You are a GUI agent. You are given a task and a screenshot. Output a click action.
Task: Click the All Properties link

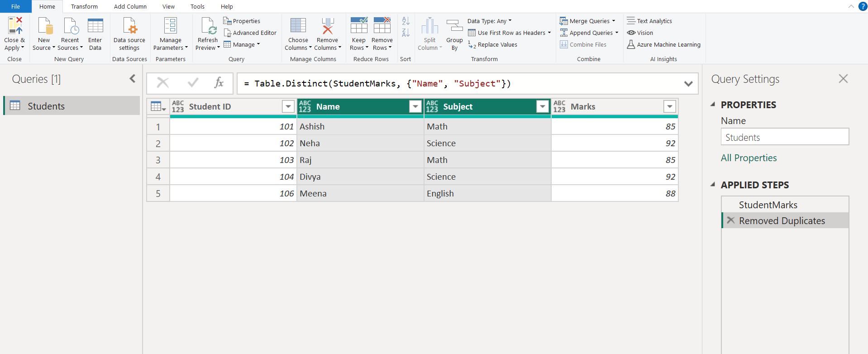click(749, 158)
